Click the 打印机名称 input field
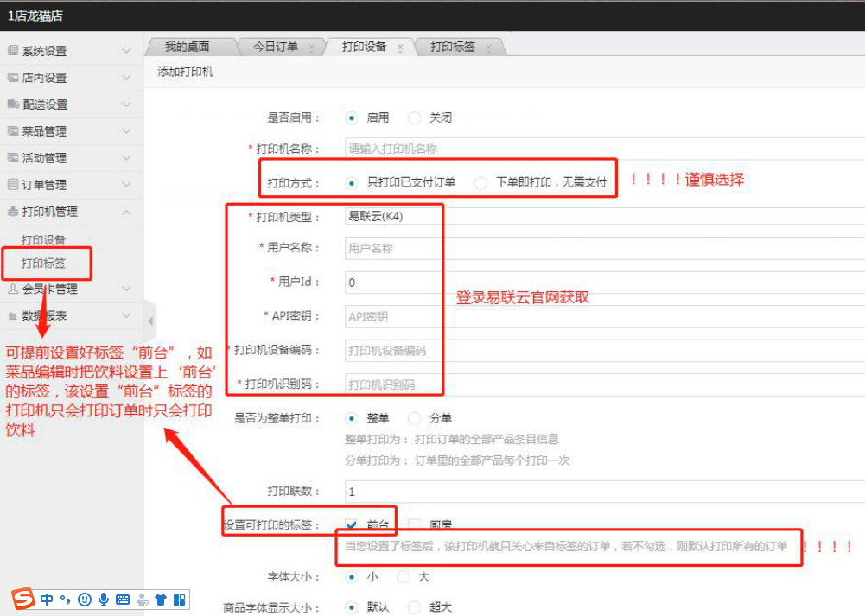Screen dimensions: 865x616 coord(603,149)
